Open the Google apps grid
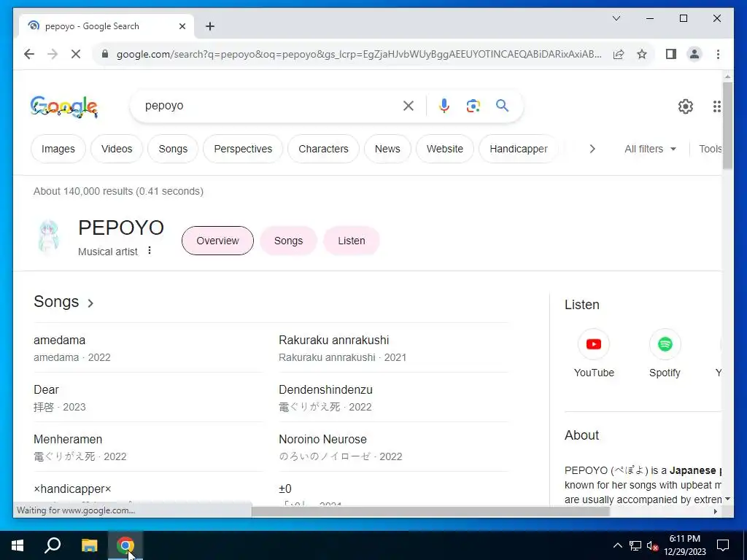 pos(716,106)
